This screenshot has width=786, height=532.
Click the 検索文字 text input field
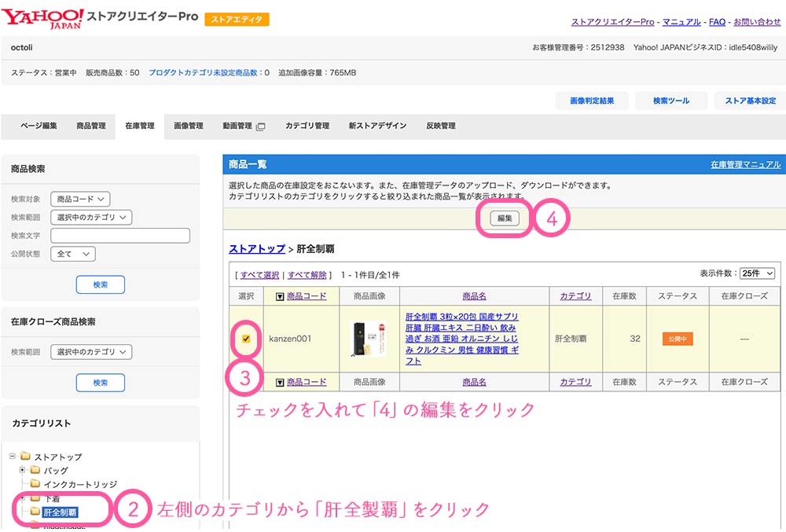(120, 236)
